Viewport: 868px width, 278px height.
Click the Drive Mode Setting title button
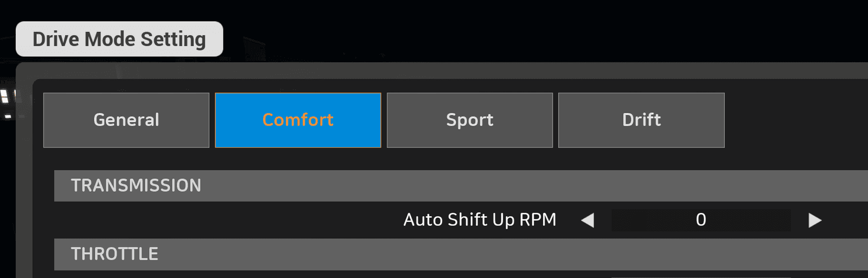point(119,39)
